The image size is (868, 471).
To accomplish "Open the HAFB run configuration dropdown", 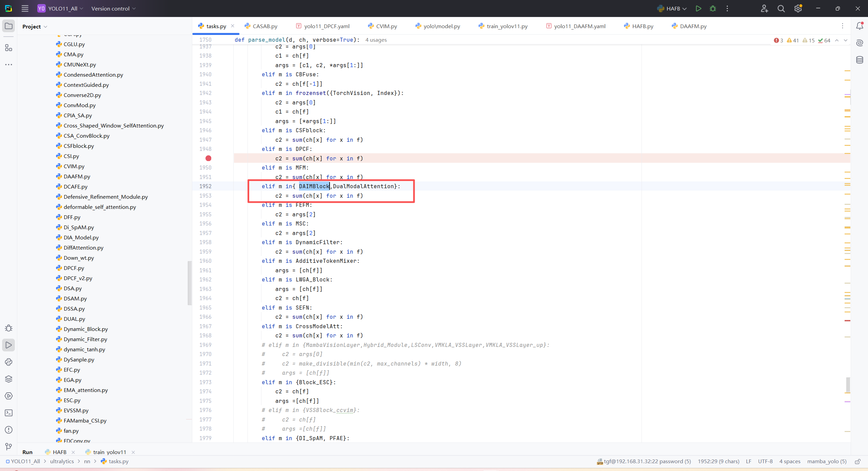I will point(672,8).
